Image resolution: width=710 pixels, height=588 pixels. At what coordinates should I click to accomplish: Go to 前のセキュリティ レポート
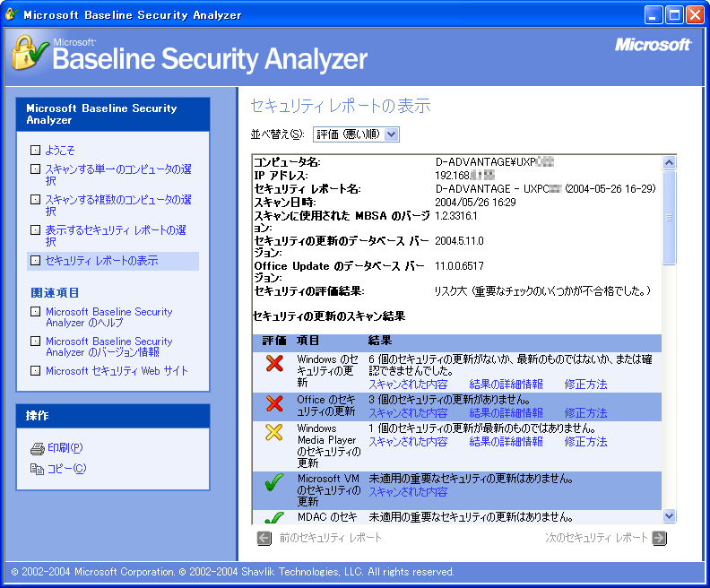(330, 538)
